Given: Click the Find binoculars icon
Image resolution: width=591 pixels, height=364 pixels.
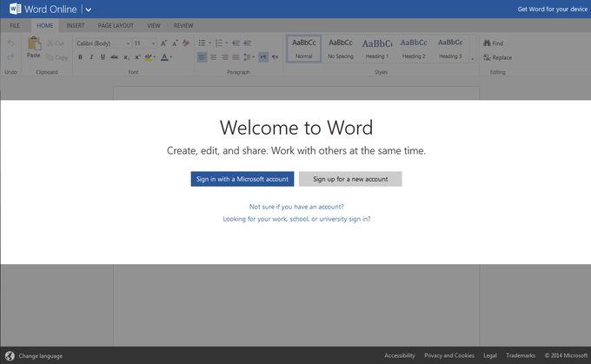Looking at the screenshot, I should [487, 43].
